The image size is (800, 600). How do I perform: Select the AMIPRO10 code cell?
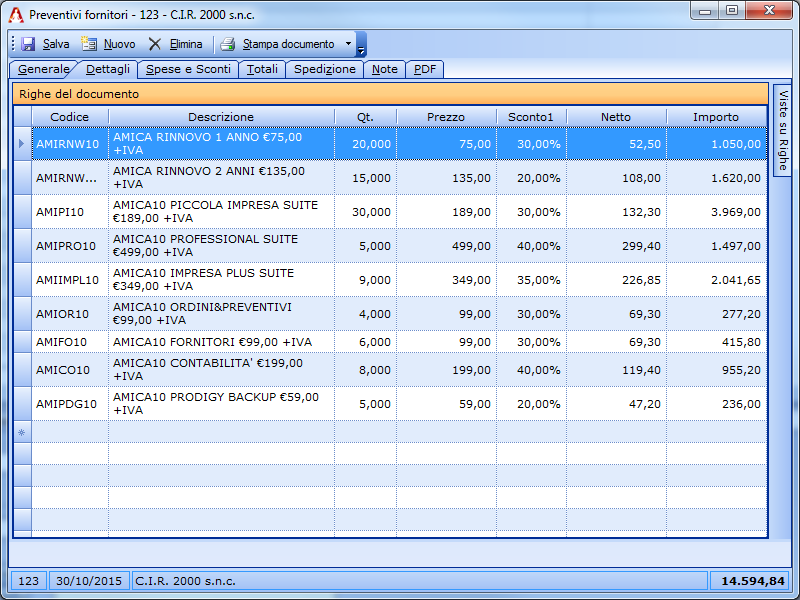coord(70,246)
